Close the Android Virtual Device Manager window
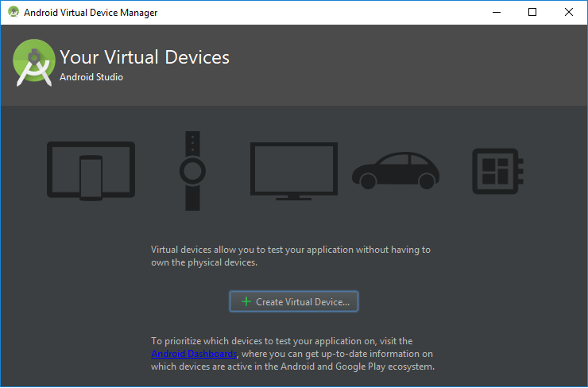588x388 pixels. click(x=568, y=12)
